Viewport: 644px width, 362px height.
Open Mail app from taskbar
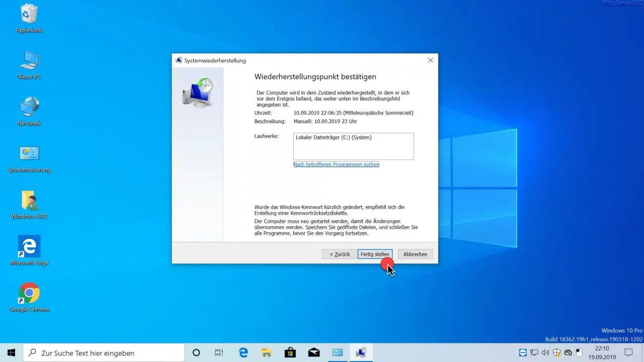pyautogui.click(x=314, y=353)
